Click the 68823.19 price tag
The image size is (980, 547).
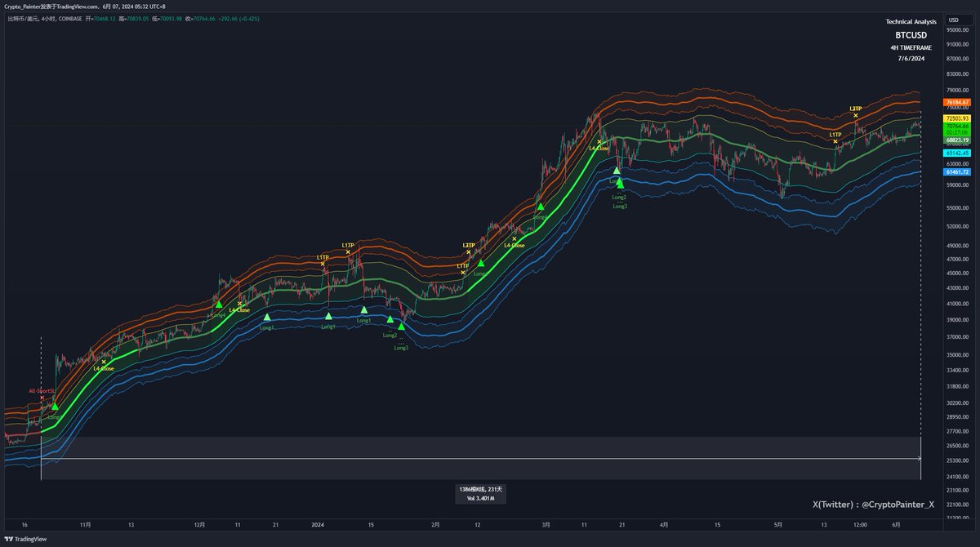(957, 140)
